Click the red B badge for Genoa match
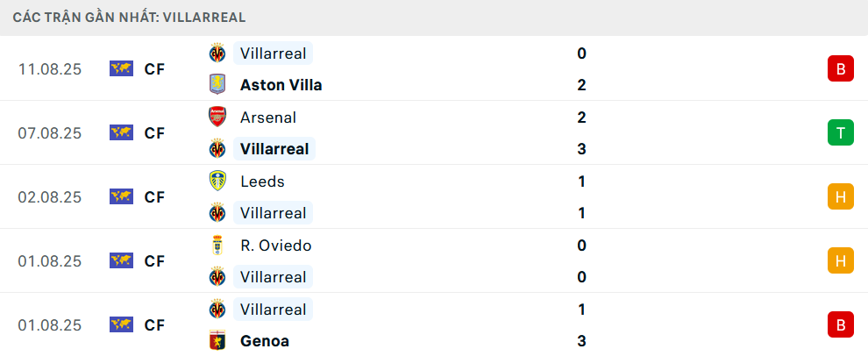The width and height of the screenshot is (868, 356). pos(840,324)
